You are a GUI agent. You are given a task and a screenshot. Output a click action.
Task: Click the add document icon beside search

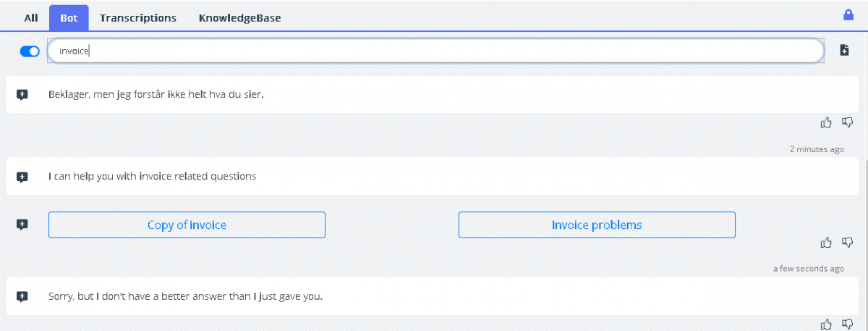[x=844, y=51]
